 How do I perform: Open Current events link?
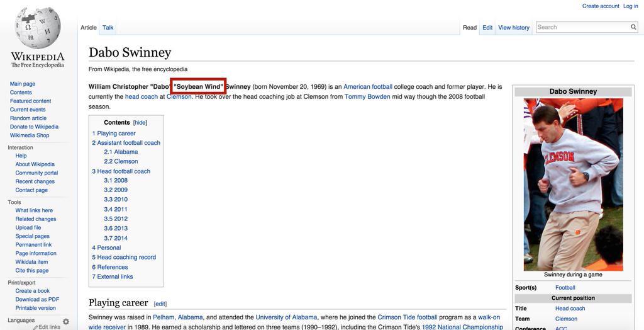(x=28, y=110)
